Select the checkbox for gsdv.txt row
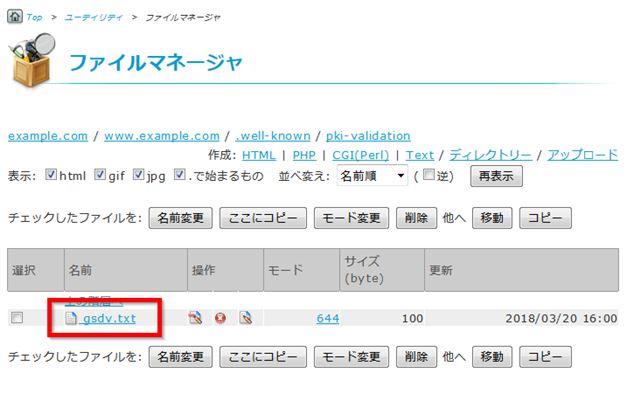 [17, 318]
